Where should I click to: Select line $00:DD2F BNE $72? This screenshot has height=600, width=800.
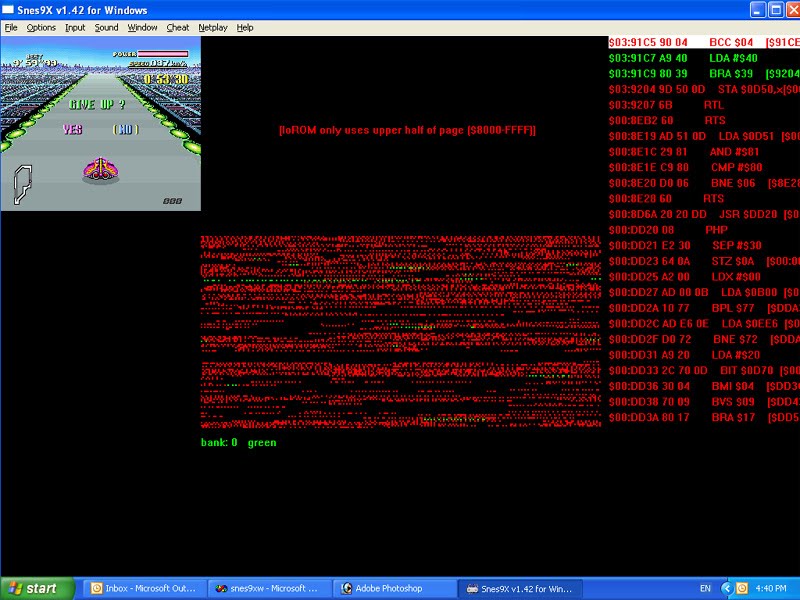[x=704, y=339]
